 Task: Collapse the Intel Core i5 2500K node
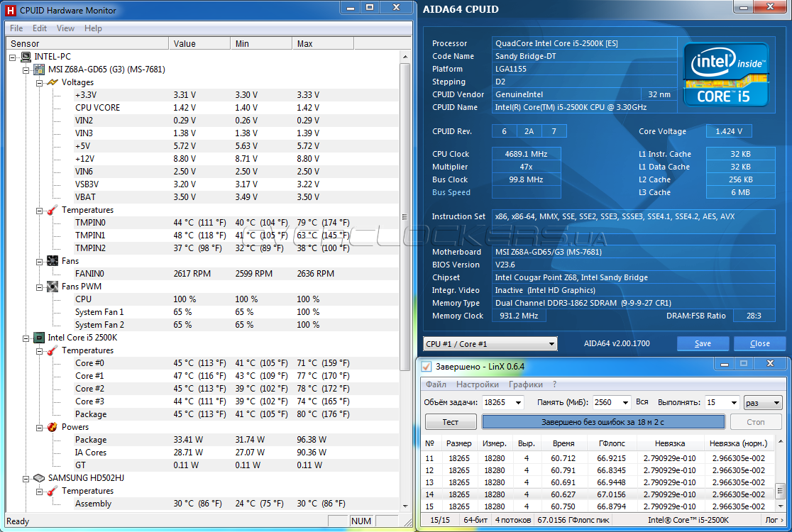pos(26,338)
